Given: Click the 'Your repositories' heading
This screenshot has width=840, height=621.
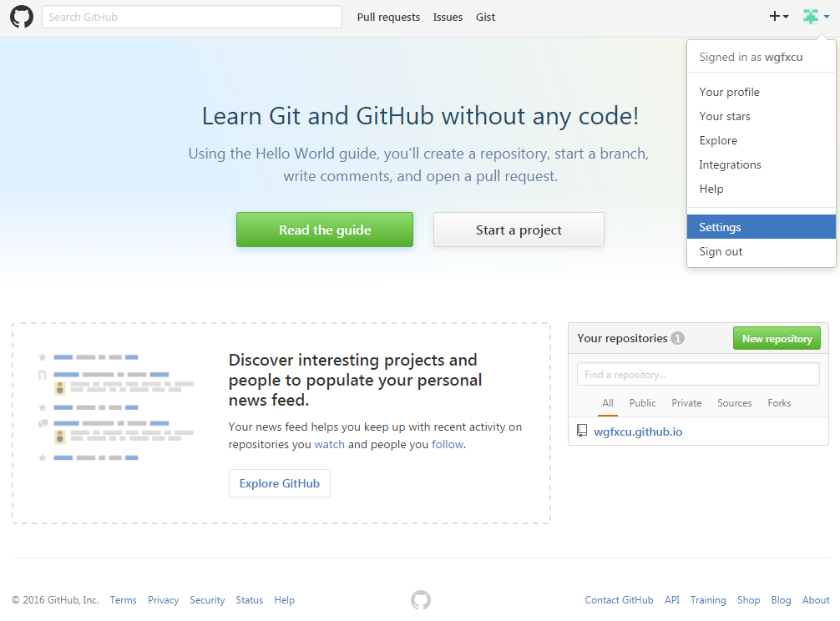Looking at the screenshot, I should pyautogui.click(x=622, y=338).
